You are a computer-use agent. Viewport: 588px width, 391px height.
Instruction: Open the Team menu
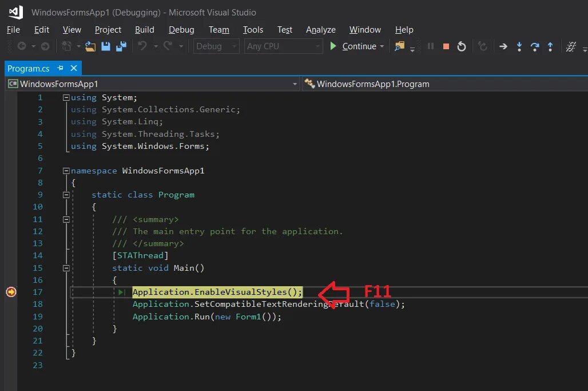pyautogui.click(x=219, y=30)
